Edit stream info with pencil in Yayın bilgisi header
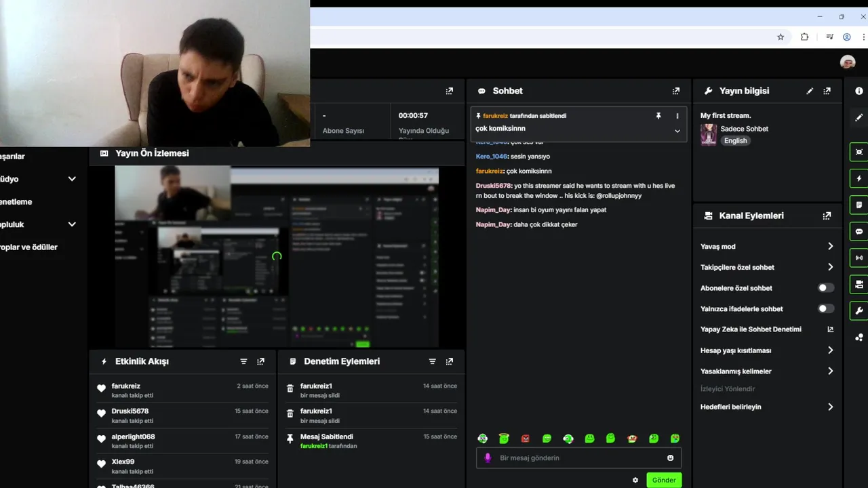Viewport: 868px width, 488px height. coord(810,91)
